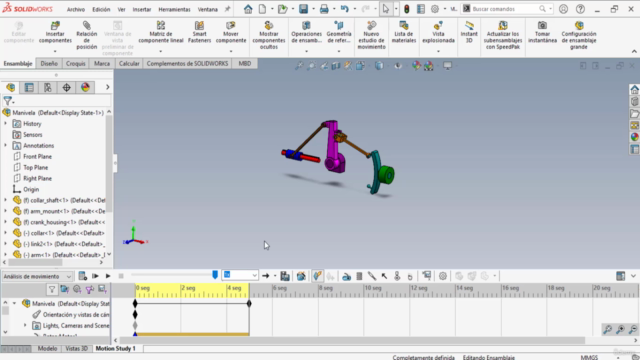Viewport: 640px width, 360px height.
Task: Switch to Calcular tab
Action: (x=129, y=63)
